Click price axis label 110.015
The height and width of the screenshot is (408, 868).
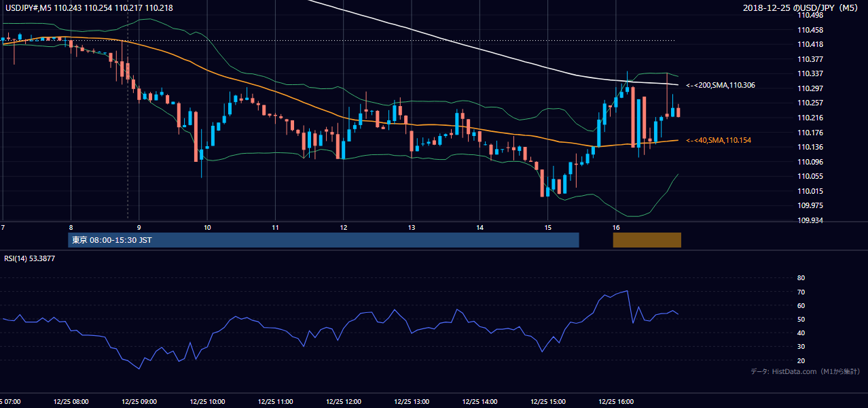(x=810, y=191)
